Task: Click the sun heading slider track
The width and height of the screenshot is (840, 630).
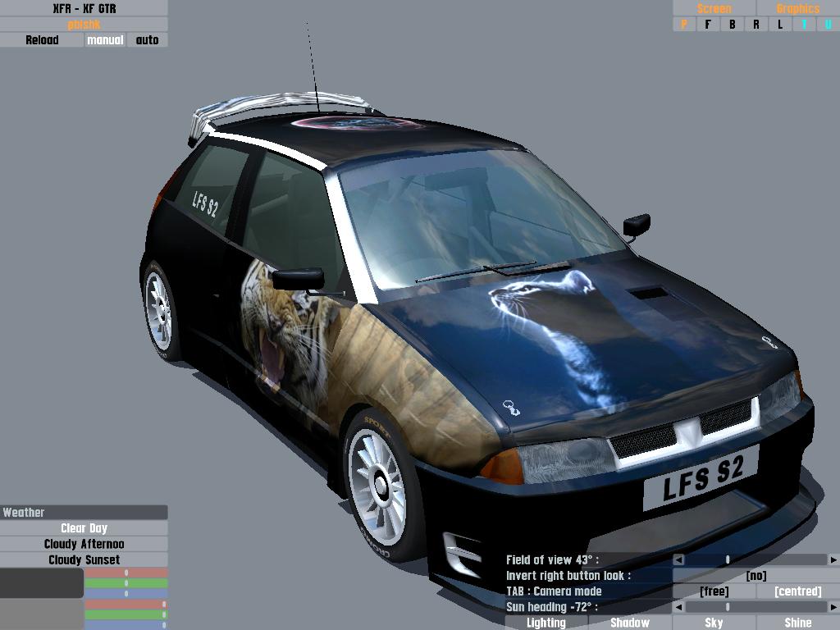Action: click(x=756, y=607)
